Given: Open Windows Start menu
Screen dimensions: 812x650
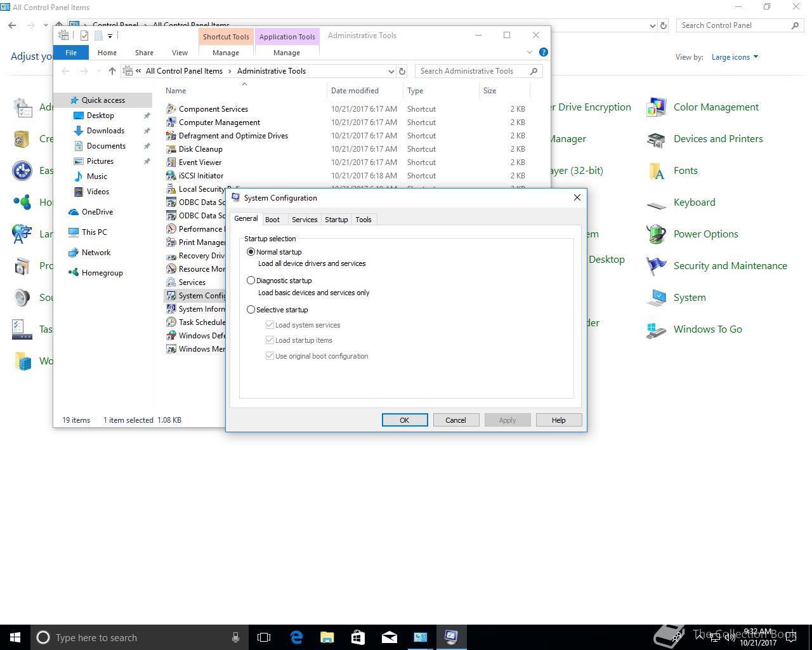Looking at the screenshot, I should pos(15,637).
